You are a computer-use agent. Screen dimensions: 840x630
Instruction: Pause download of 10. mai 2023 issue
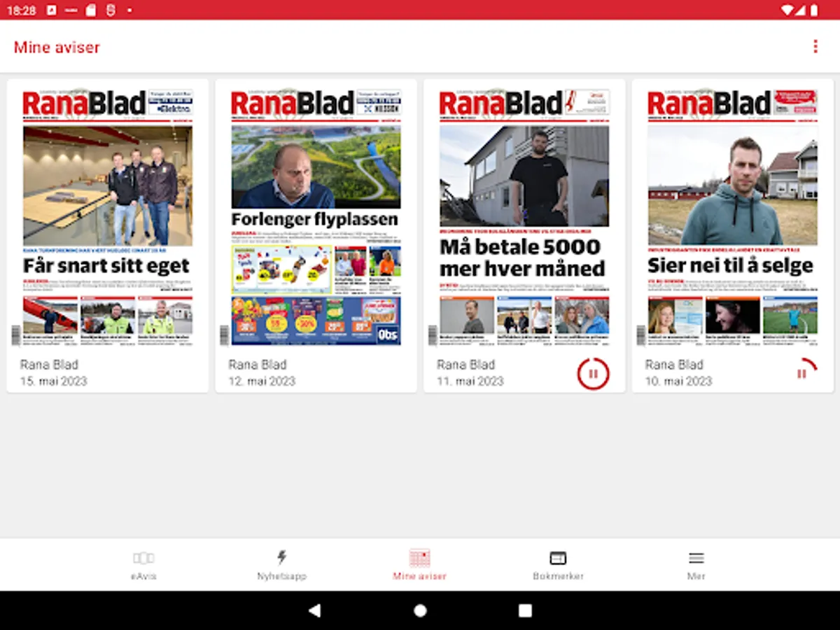pyautogui.click(x=802, y=374)
